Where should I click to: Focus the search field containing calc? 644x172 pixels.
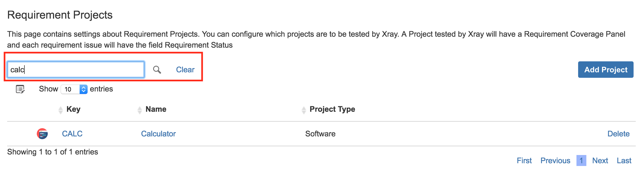(x=76, y=70)
